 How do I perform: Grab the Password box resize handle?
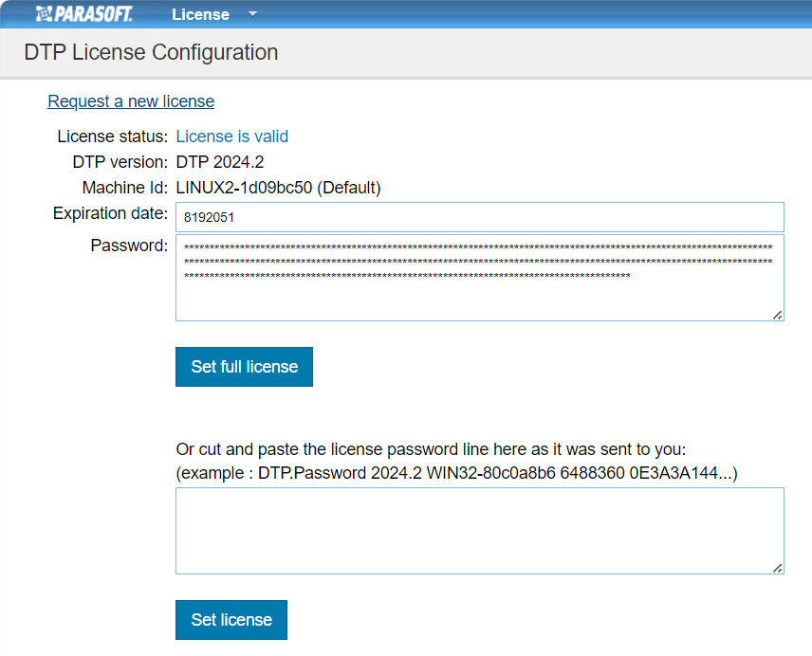[x=777, y=315]
